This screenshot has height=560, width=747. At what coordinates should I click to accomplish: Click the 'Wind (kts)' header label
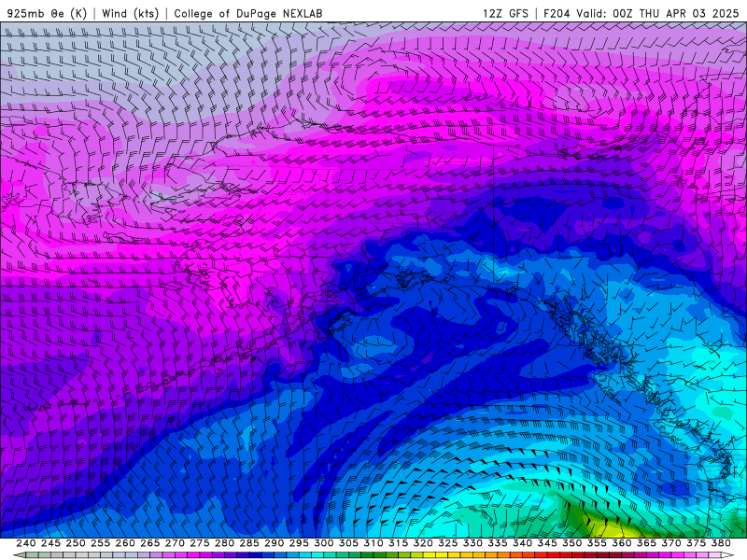(131, 13)
